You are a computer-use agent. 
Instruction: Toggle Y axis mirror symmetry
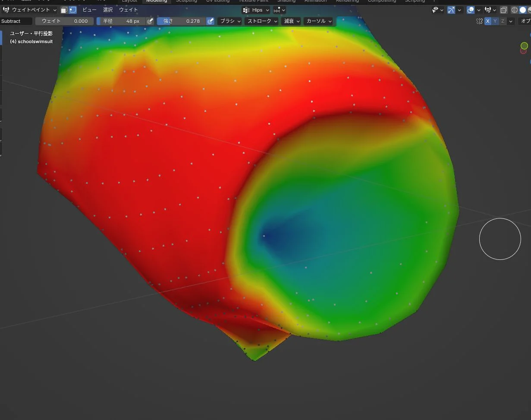495,21
